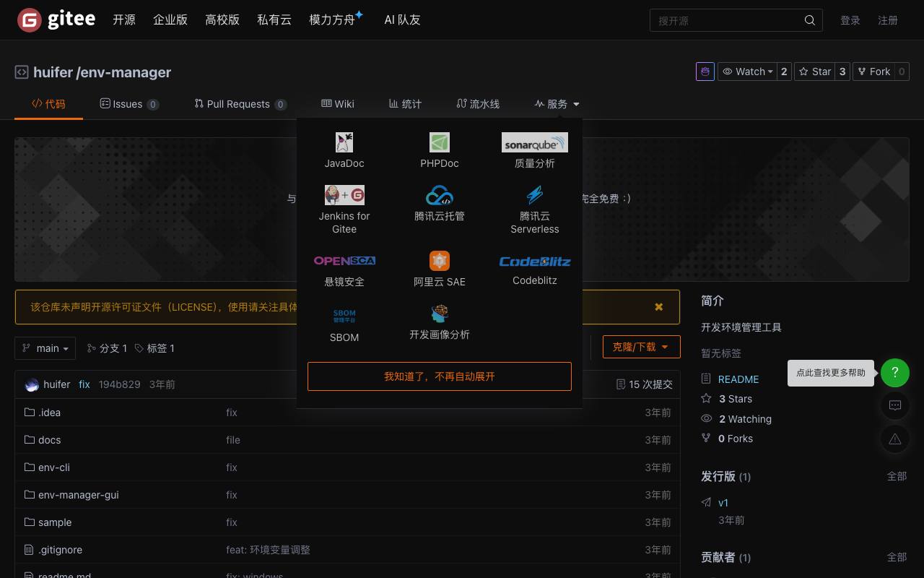Open the 统计 tab
Viewport: 924px width, 578px height.
405,104
